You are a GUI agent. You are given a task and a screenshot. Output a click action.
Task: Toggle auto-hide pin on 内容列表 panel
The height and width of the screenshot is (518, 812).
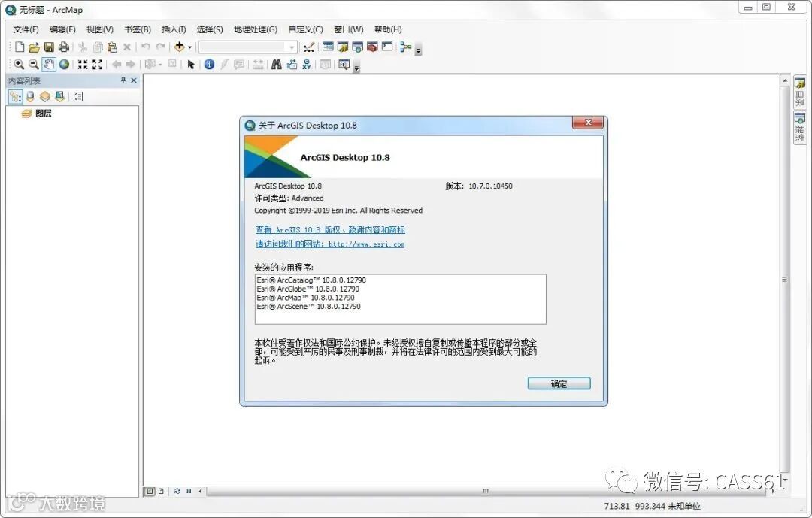click(123, 80)
